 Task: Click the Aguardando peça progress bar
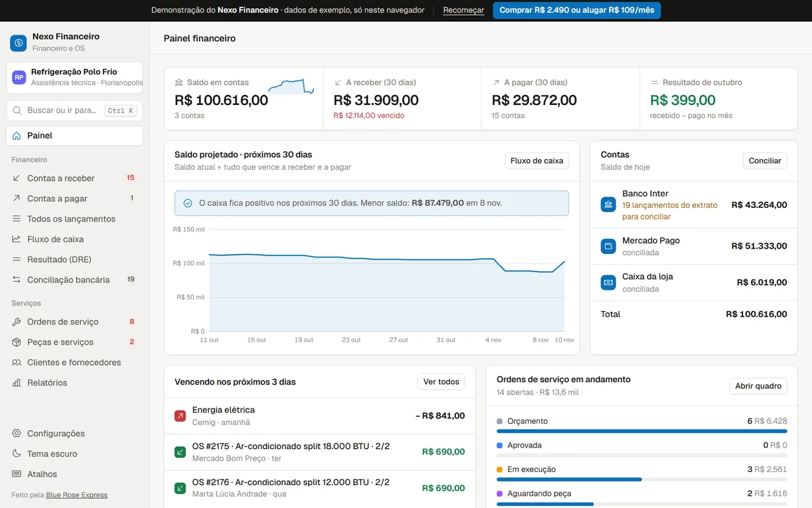[641, 504]
